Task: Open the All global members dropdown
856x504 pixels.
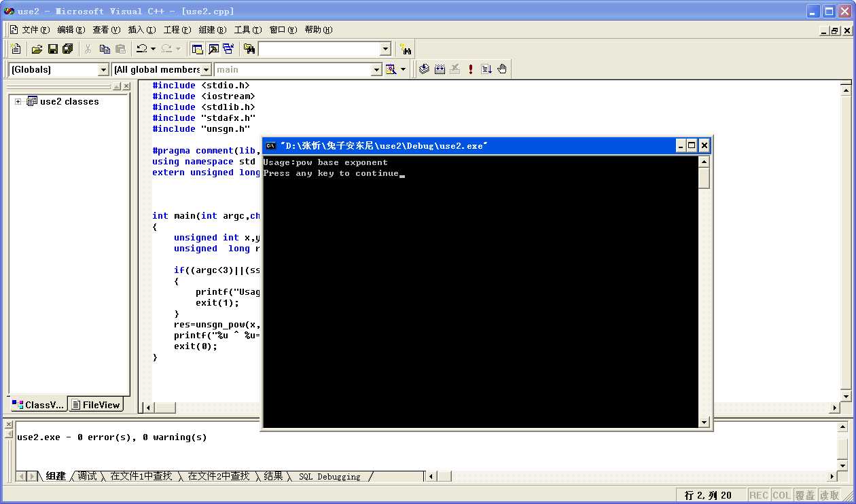Action: 207,69
